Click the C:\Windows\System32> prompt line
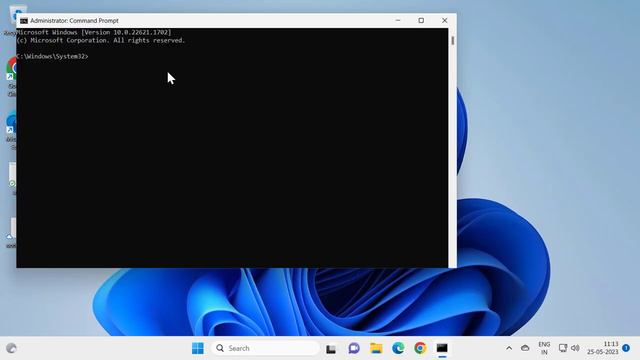Screen dimensions: 640x360 click(52, 56)
